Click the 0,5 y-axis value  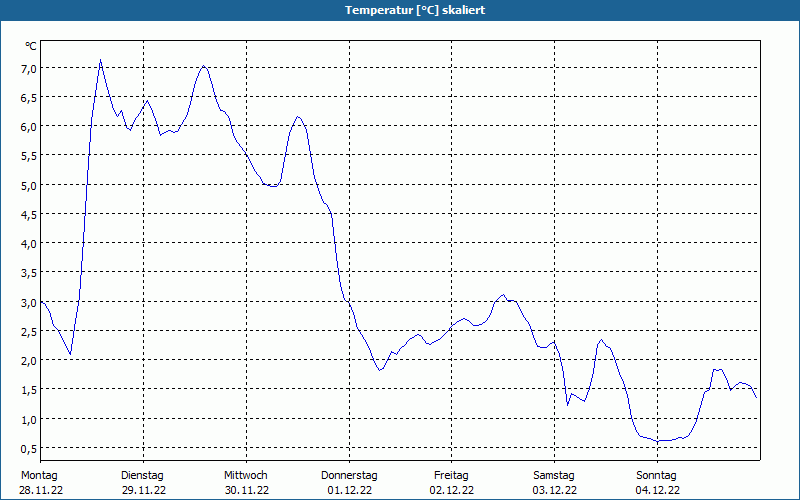(x=28, y=449)
